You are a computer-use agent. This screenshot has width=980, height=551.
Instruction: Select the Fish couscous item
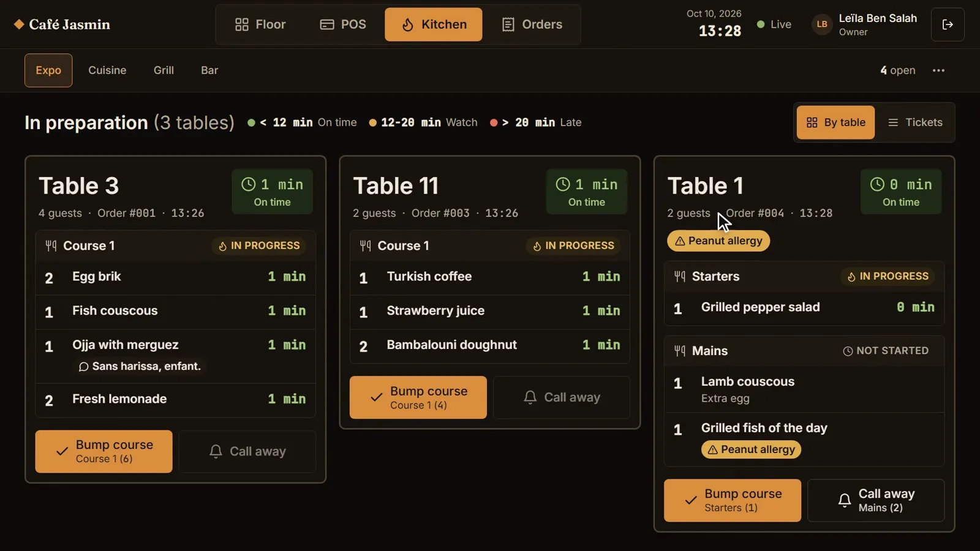click(x=175, y=312)
